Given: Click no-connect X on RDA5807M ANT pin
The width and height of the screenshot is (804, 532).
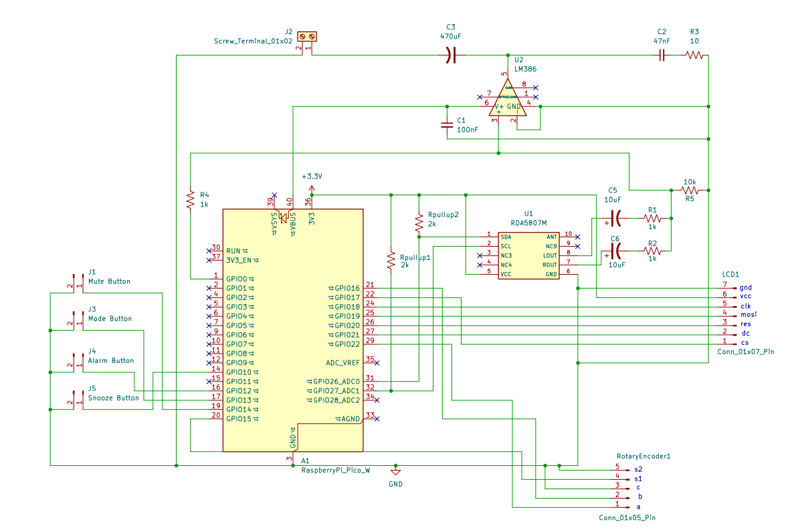Looking at the screenshot, I should click(578, 237).
